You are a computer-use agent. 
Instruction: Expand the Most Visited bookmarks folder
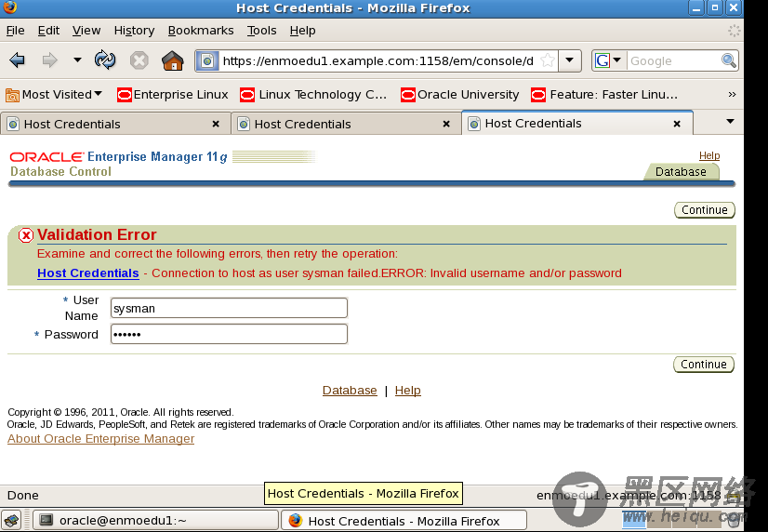pos(54,94)
